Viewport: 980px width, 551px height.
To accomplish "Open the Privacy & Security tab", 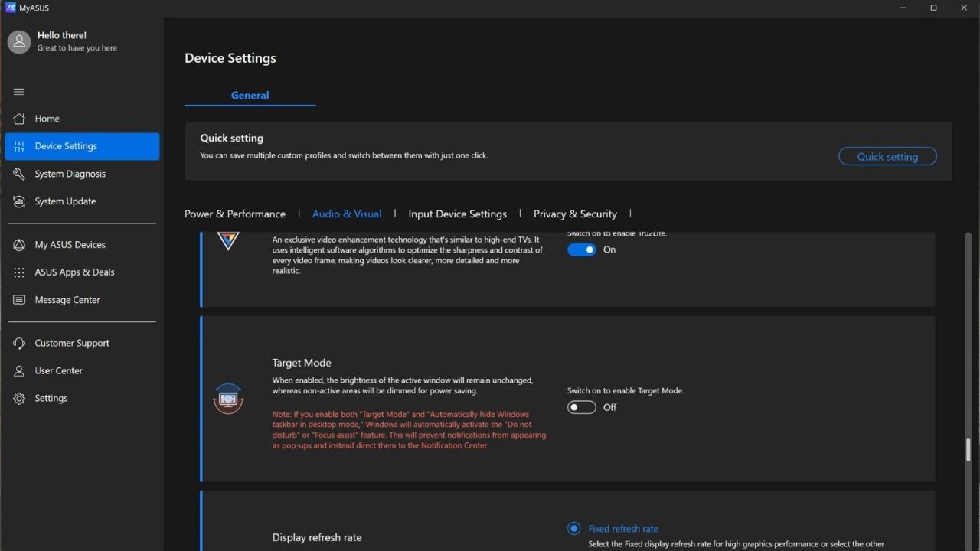I will point(575,214).
